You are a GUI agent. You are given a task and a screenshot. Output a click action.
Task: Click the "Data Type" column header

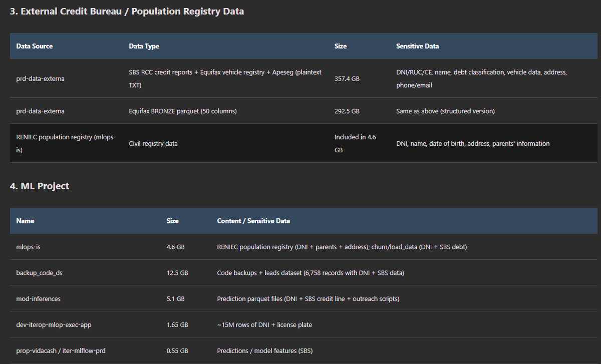coord(144,46)
